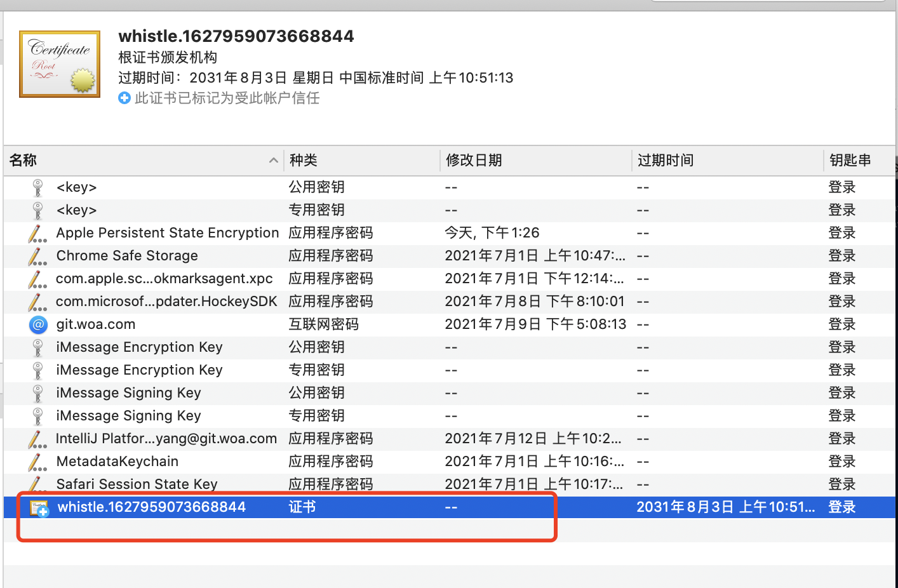The height and width of the screenshot is (588, 898).
Task: Click the date 2021年7月8日 下午8:10:01
Action: coord(535,302)
